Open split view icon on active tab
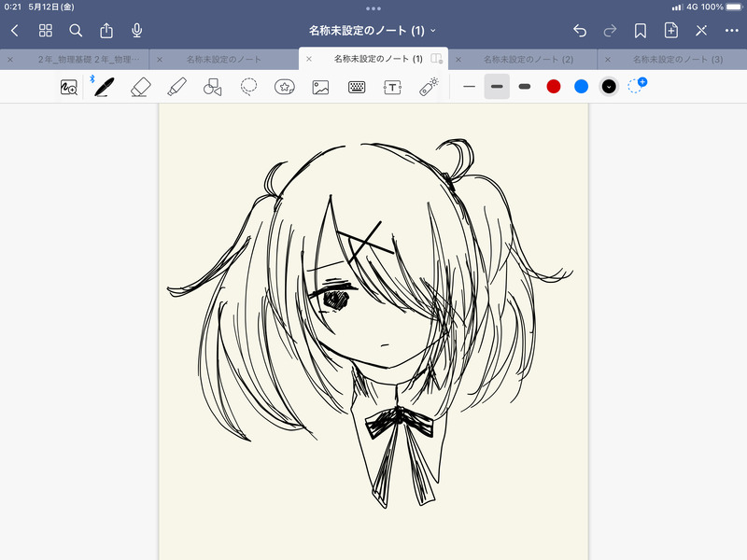 (436, 59)
